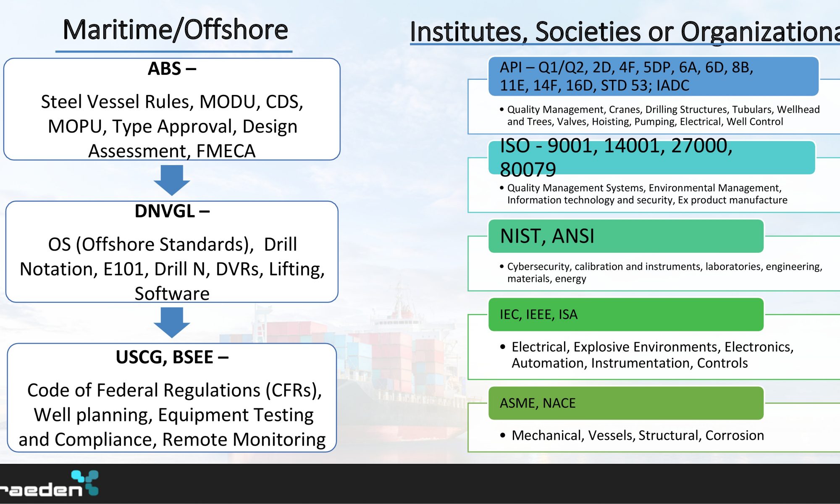The image size is (840, 504).
Task: Select the Electrical, Explosive Environments bullet text
Action: (652, 354)
